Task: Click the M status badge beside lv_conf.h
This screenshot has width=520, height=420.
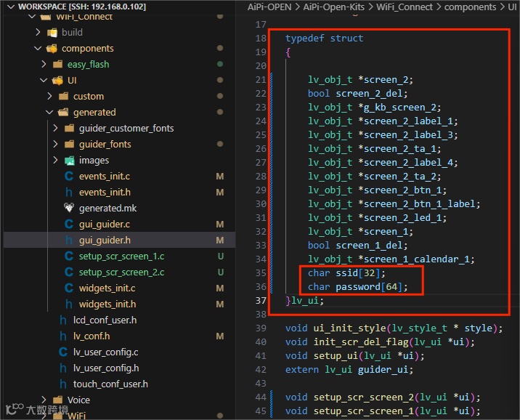Action: click(x=219, y=336)
